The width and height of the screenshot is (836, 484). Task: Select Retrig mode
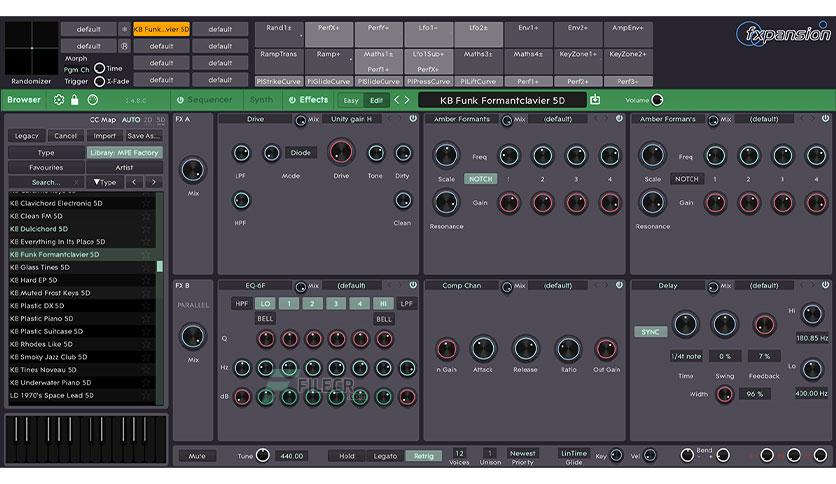tap(424, 456)
